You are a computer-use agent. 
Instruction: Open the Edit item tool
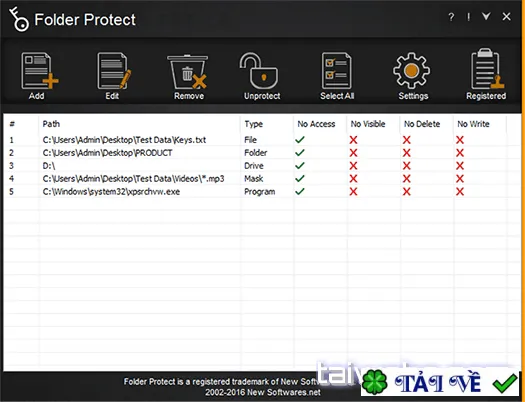coord(114,71)
